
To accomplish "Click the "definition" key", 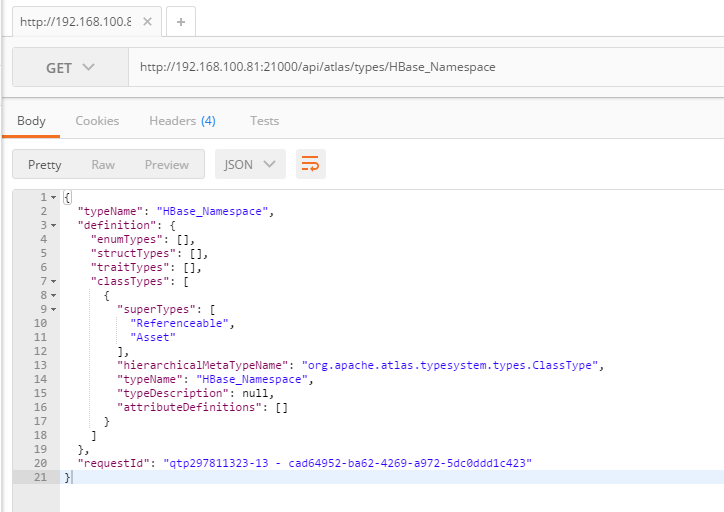I will coord(117,225).
